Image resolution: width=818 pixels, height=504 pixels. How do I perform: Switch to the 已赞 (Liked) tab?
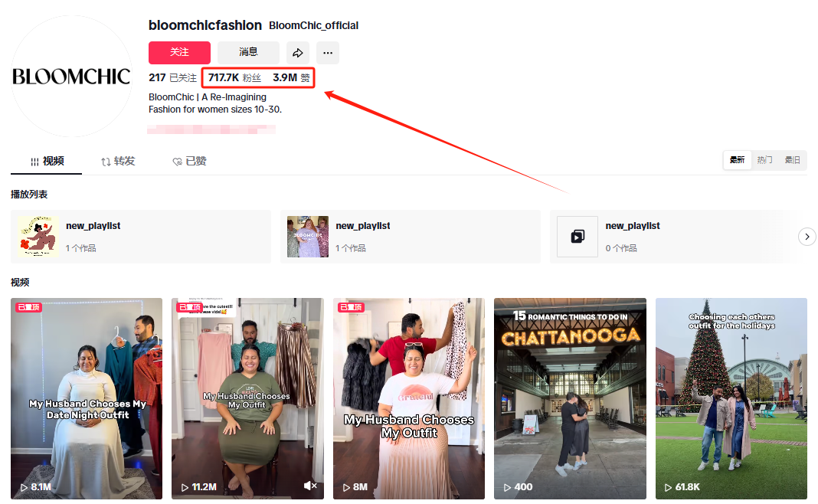(x=189, y=161)
